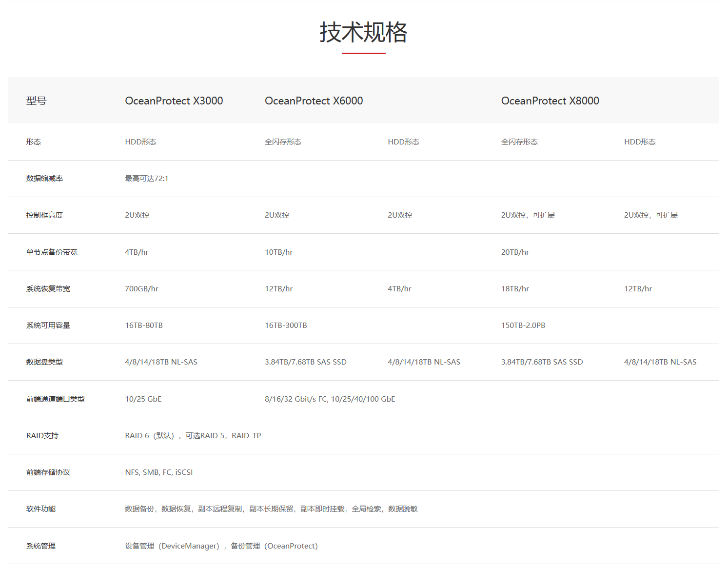This screenshot has width=728, height=570.
Task: Click the 4TB/hr backup bandwidth value
Action: click(x=137, y=252)
